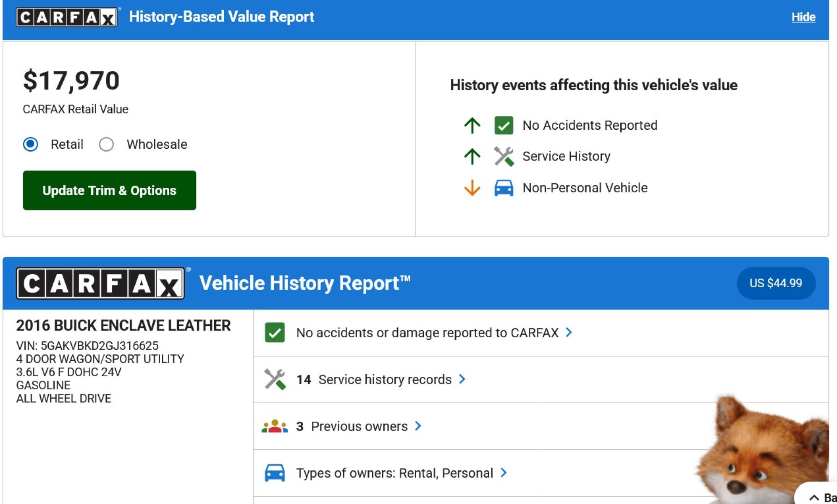
Task: Click the CARFAX logo in Value Report header
Action: click(x=67, y=17)
